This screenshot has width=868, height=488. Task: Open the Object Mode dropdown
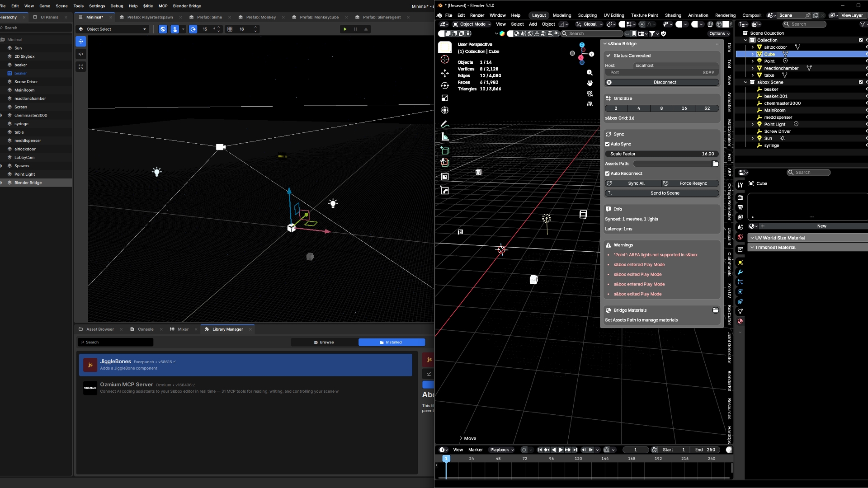[472, 24]
